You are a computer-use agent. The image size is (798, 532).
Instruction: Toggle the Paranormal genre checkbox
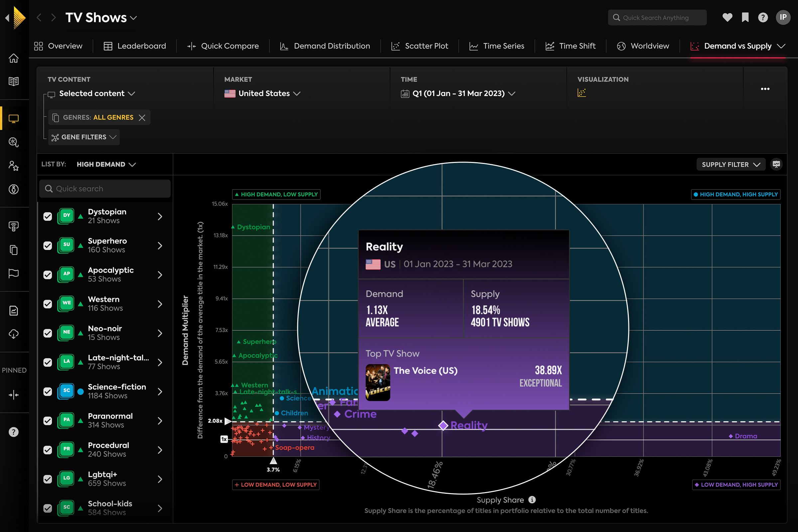click(48, 421)
